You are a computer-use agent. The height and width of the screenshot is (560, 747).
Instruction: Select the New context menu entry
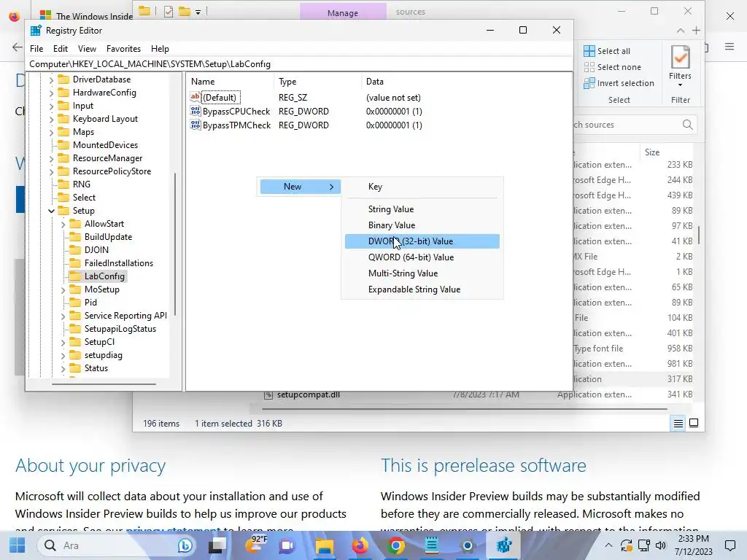click(300, 187)
